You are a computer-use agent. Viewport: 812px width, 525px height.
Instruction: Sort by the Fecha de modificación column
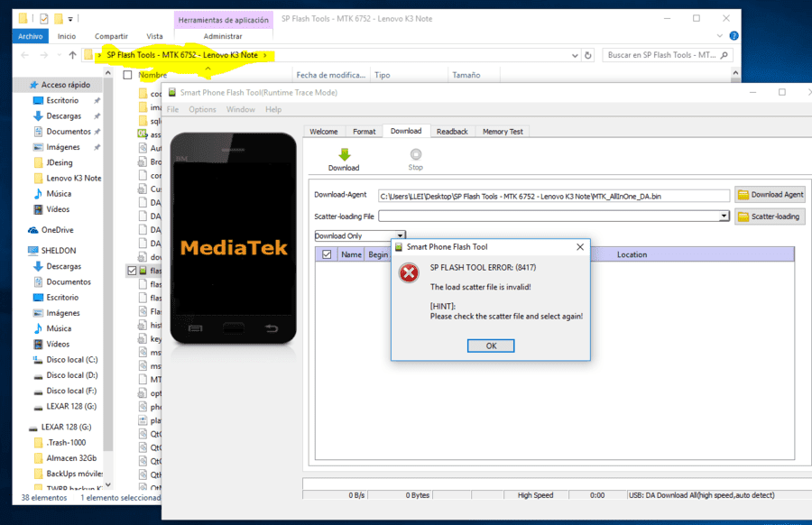(330, 75)
